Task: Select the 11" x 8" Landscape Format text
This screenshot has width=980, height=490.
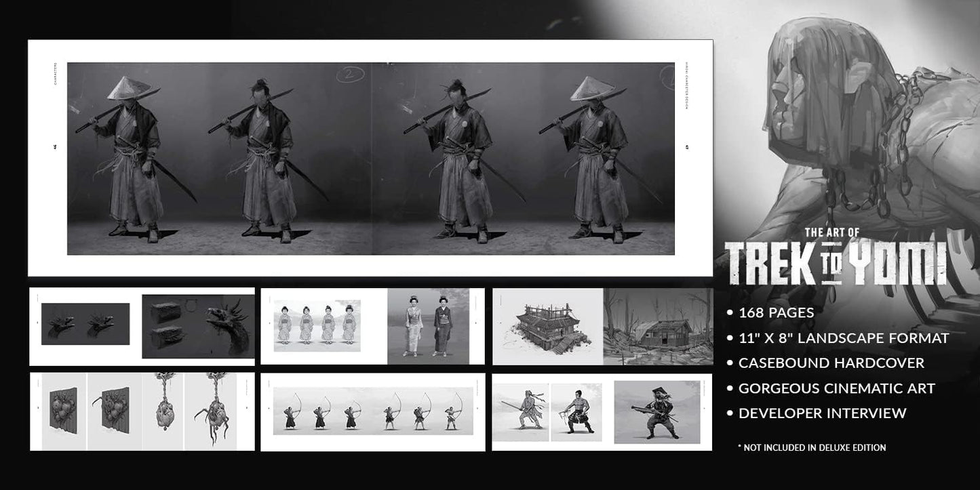Action: (x=843, y=338)
